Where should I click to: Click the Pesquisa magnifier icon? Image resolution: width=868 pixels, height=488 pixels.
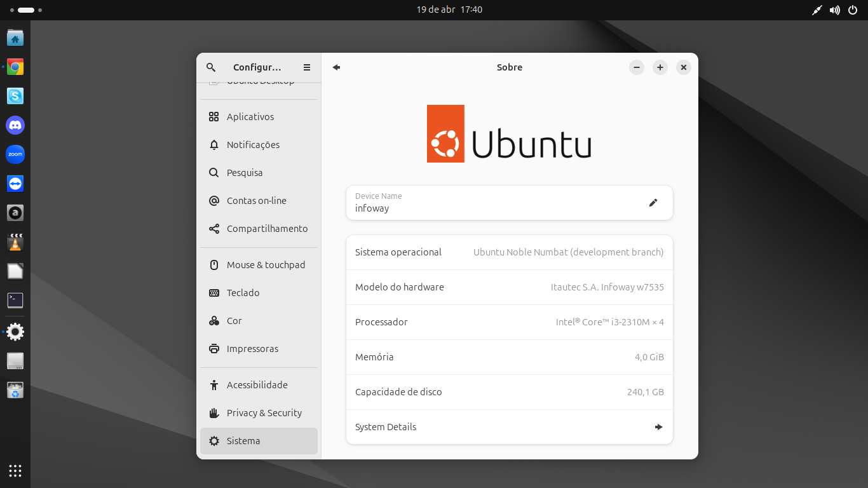214,173
